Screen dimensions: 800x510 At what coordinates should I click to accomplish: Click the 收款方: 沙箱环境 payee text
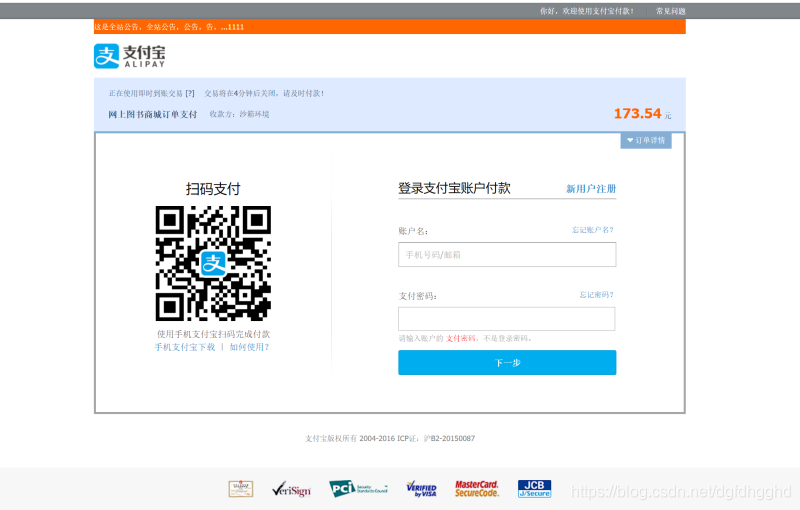239,114
